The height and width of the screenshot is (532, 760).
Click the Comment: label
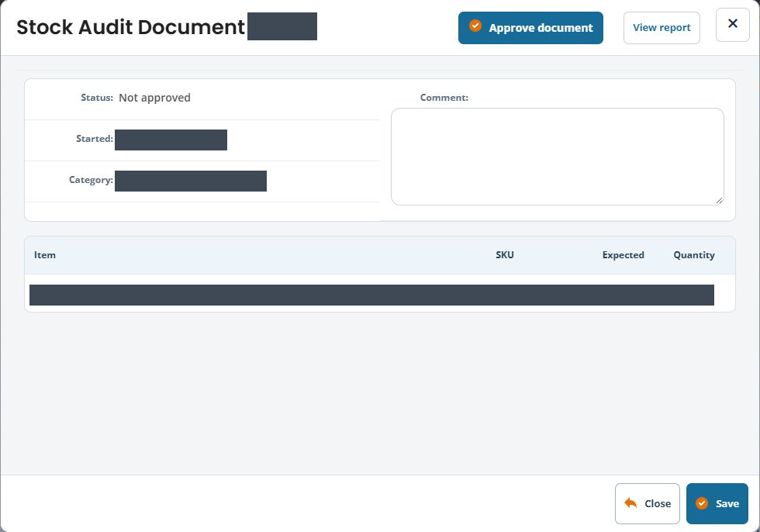pyautogui.click(x=444, y=98)
